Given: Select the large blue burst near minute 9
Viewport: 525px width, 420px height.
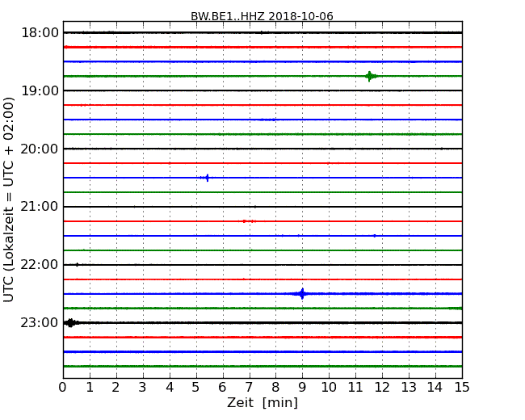Looking at the screenshot, I should (x=302, y=294).
